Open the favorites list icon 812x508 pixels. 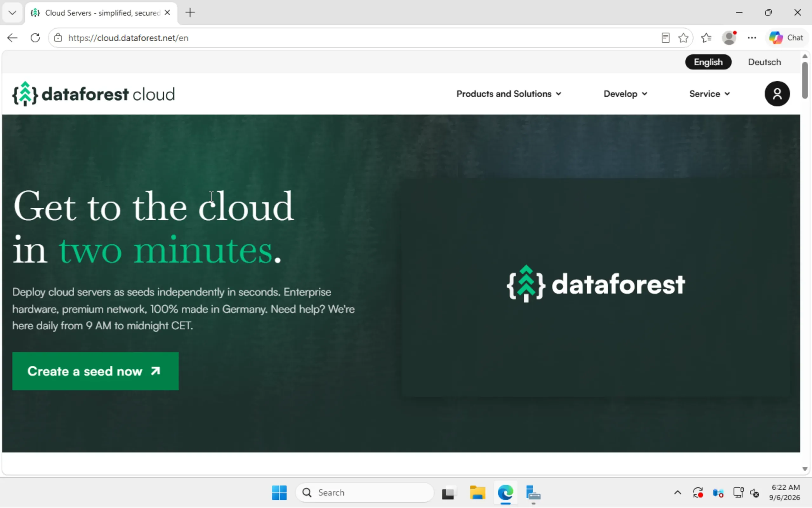pos(707,38)
